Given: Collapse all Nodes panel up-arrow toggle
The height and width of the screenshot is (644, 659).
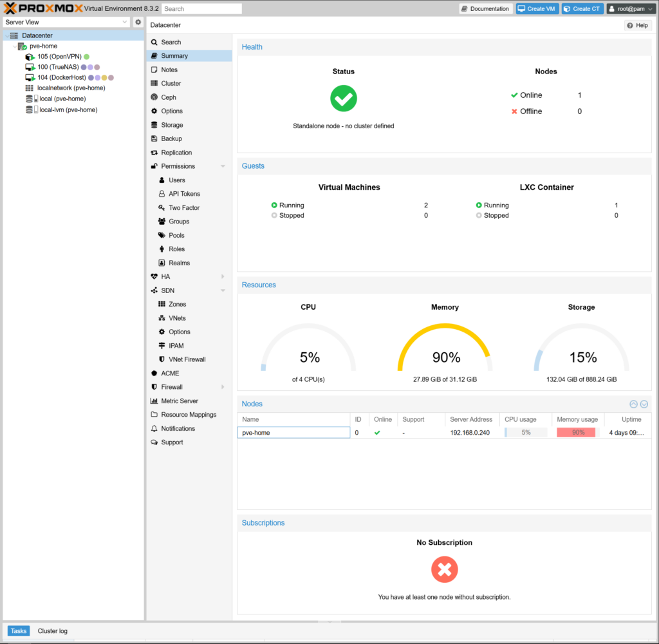Looking at the screenshot, I should 633,404.
